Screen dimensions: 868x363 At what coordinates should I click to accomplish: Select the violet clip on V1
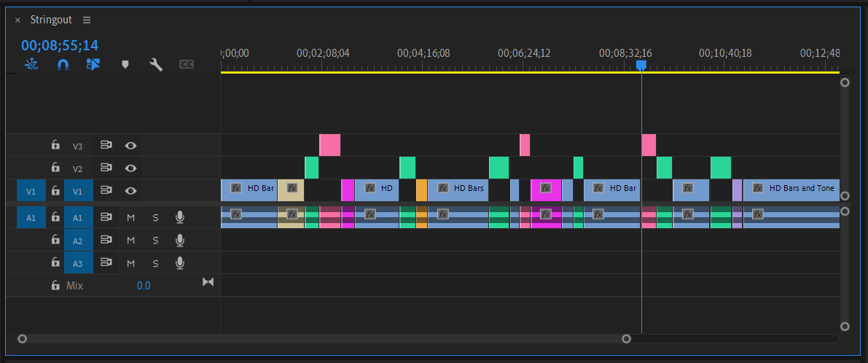point(738,190)
